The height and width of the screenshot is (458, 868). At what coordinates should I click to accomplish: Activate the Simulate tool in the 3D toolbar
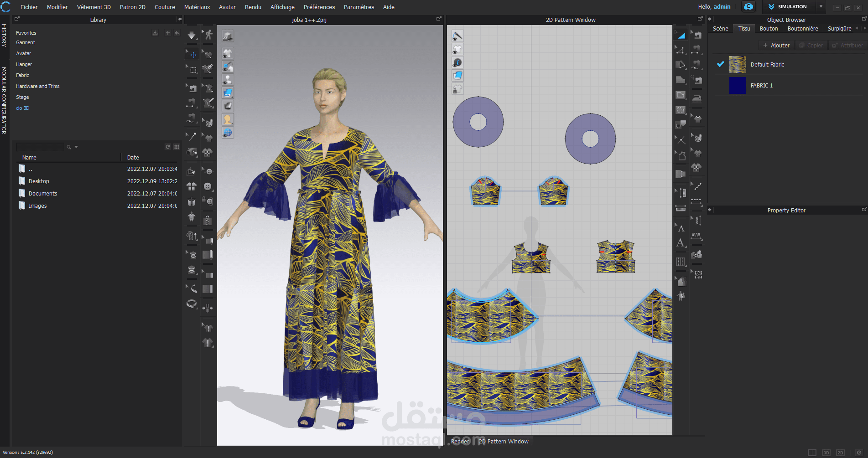pos(192,36)
